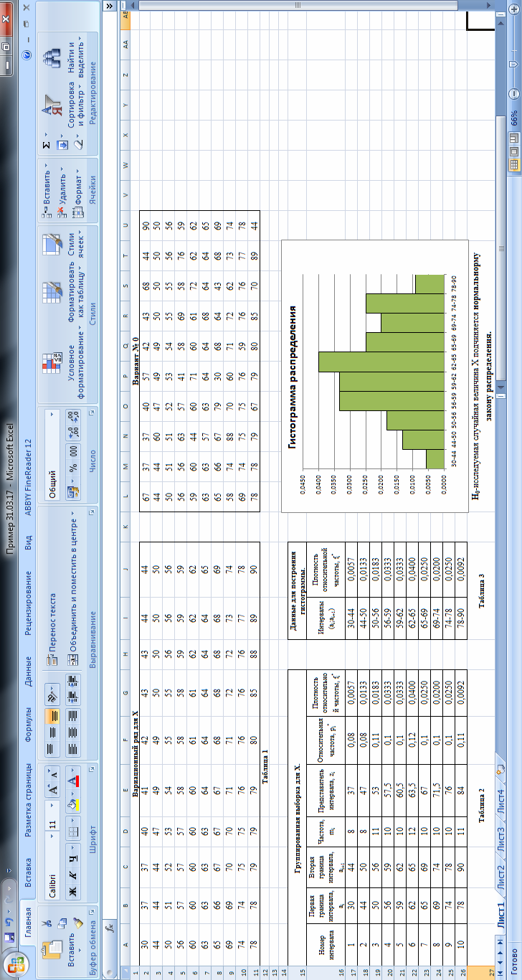Toggle Перенос текста wrap text
Screen dimensions: 522x980
[52, 629]
